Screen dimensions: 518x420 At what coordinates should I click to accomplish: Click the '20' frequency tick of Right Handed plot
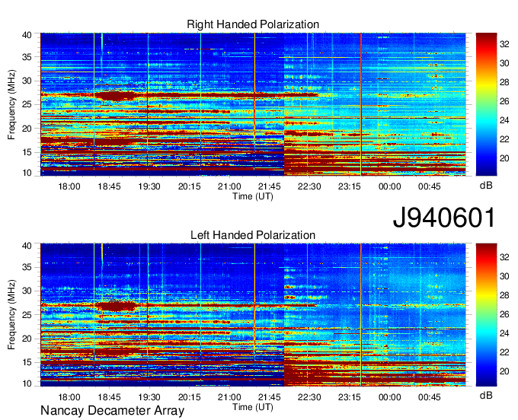pos(27,129)
